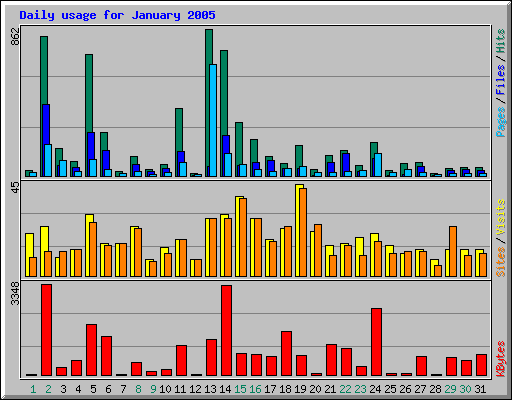
Task: Click the orange Sites bar for day 29
Action: point(453,251)
